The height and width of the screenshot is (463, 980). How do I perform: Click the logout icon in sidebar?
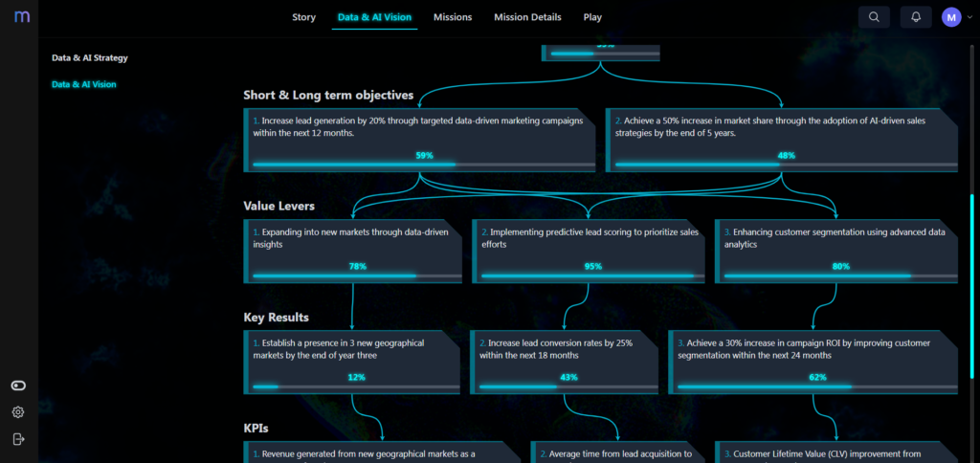coord(18,439)
